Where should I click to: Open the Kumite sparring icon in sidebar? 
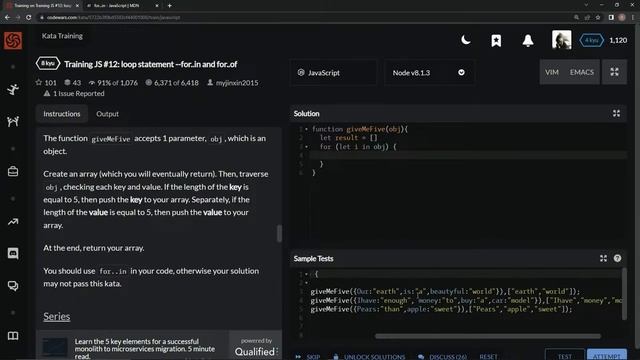(x=13, y=121)
